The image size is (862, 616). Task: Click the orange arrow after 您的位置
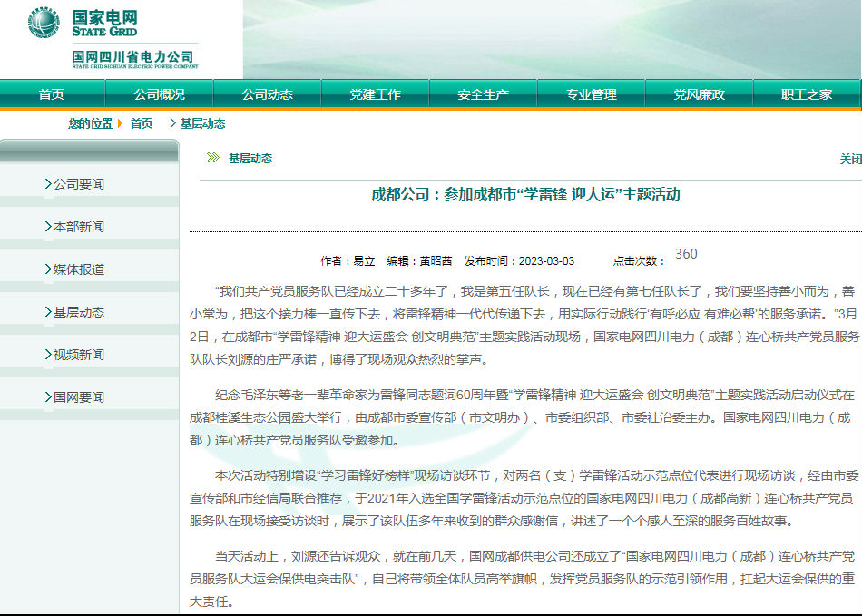click(x=120, y=123)
